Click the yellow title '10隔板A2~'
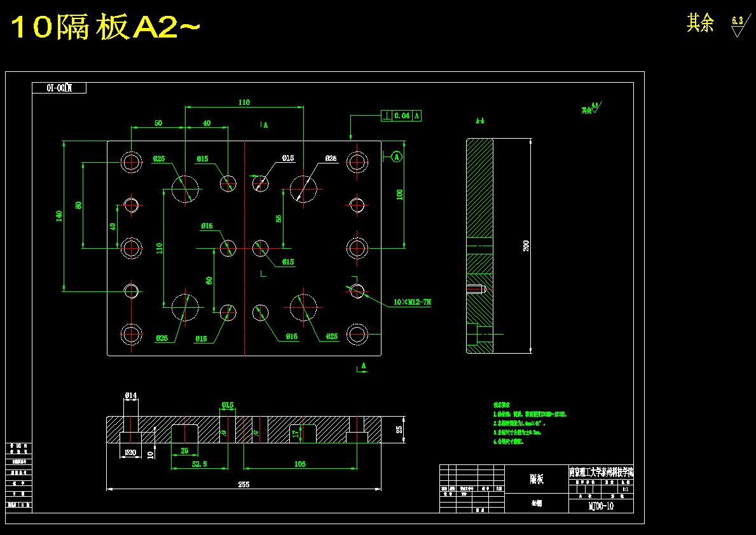This screenshot has width=756, height=535. pos(105,27)
